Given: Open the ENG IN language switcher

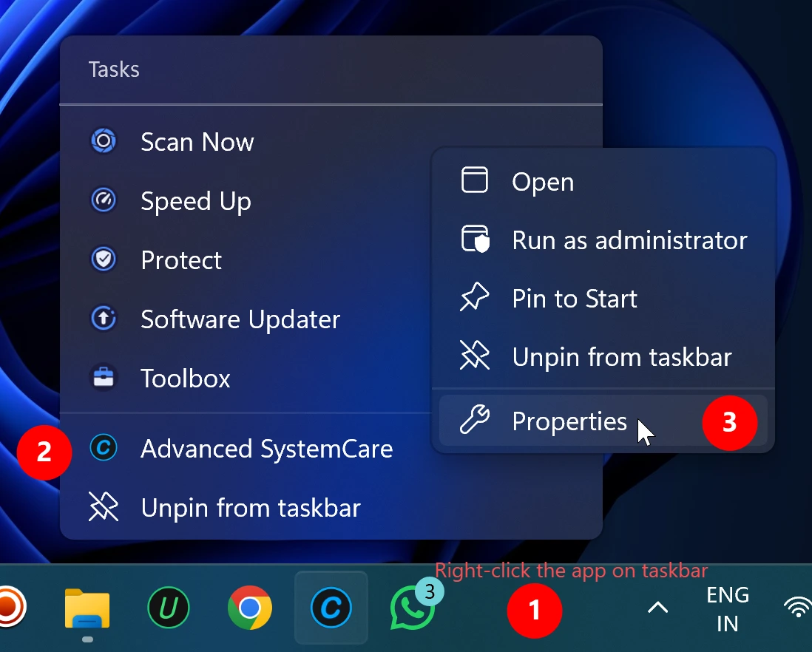Looking at the screenshot, I should click(727, 608).
